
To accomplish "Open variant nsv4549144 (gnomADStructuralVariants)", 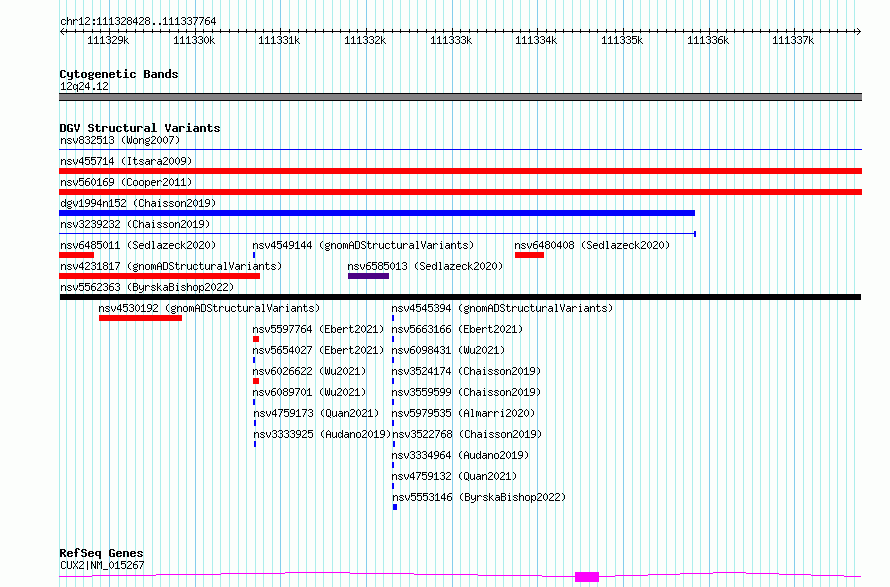I will [363, 245].
